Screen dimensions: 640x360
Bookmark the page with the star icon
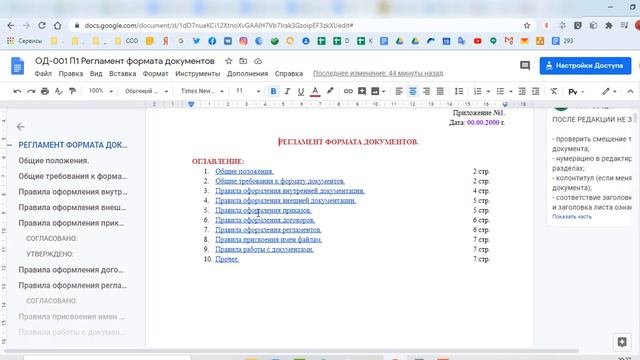[x=527, y=25]
